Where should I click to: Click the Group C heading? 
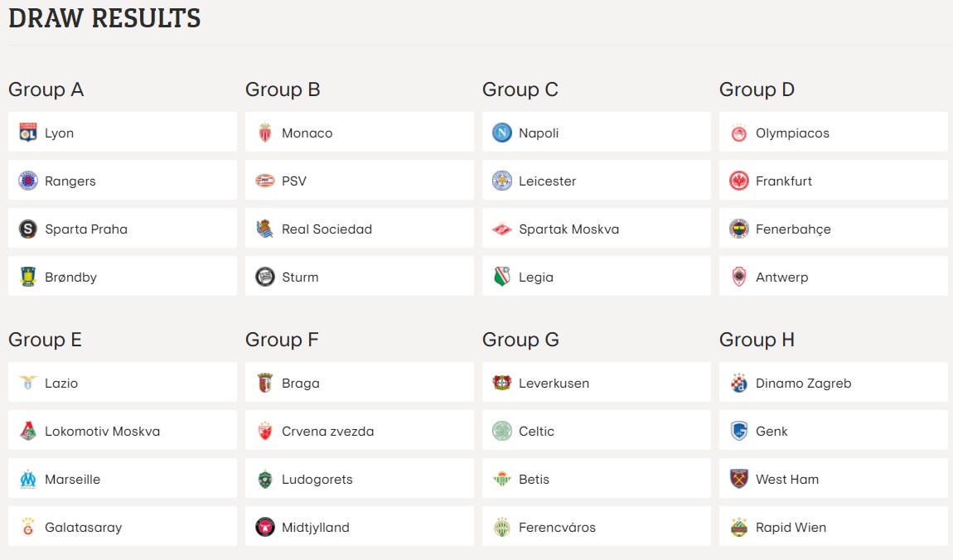(520, 89)
